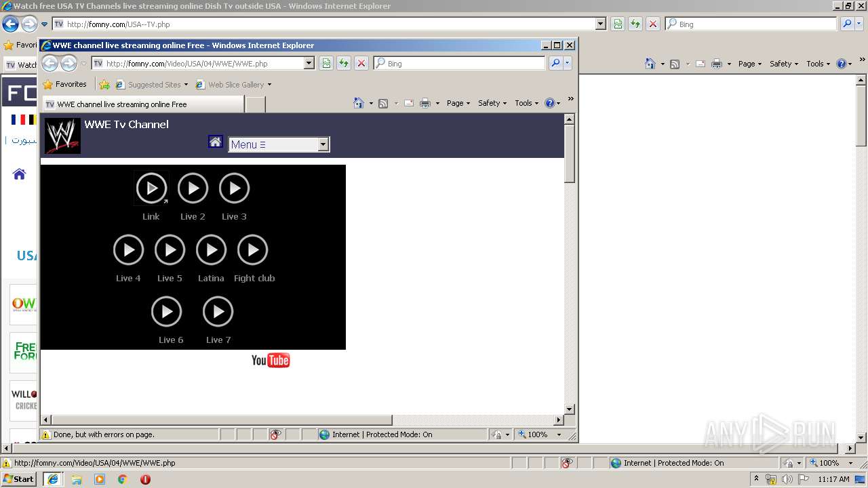Refresh the main IE window page
Viewport: 868px width, 488px height.
point(635,24)
